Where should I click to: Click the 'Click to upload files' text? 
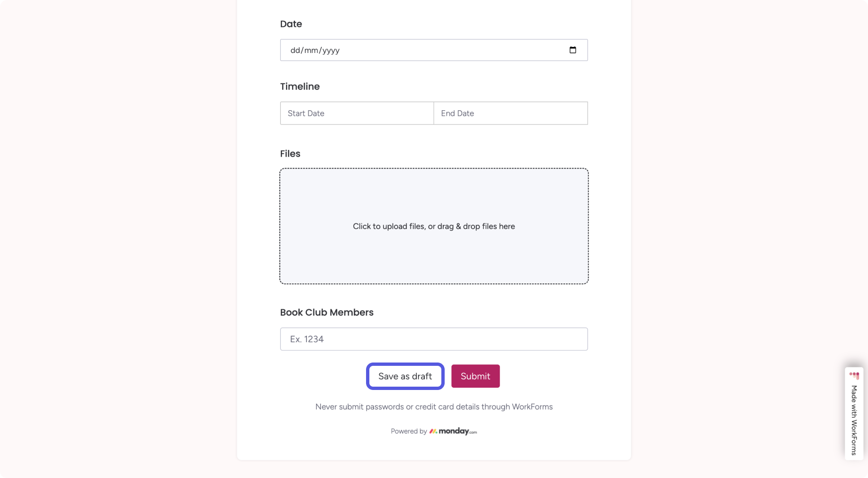tap(388, 226)
